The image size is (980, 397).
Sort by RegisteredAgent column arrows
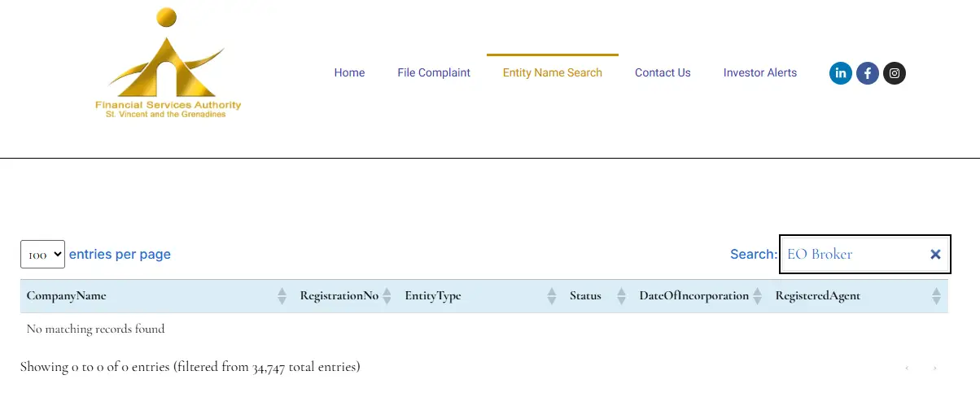(936, 296)
